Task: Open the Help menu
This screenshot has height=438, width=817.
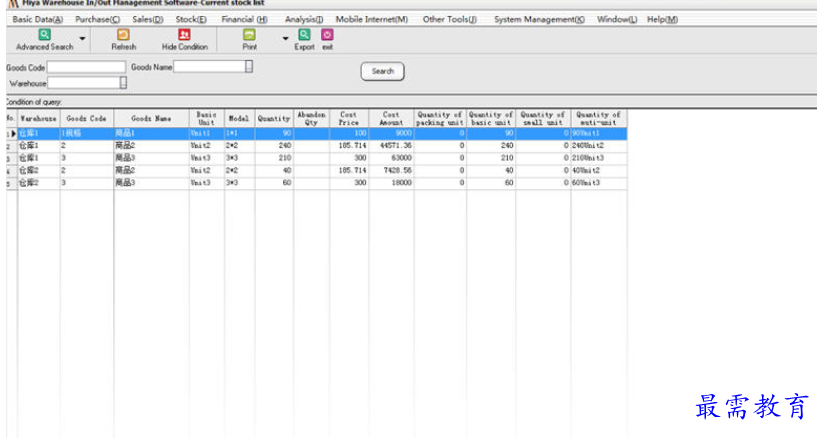Action: (x=662, y=19)
